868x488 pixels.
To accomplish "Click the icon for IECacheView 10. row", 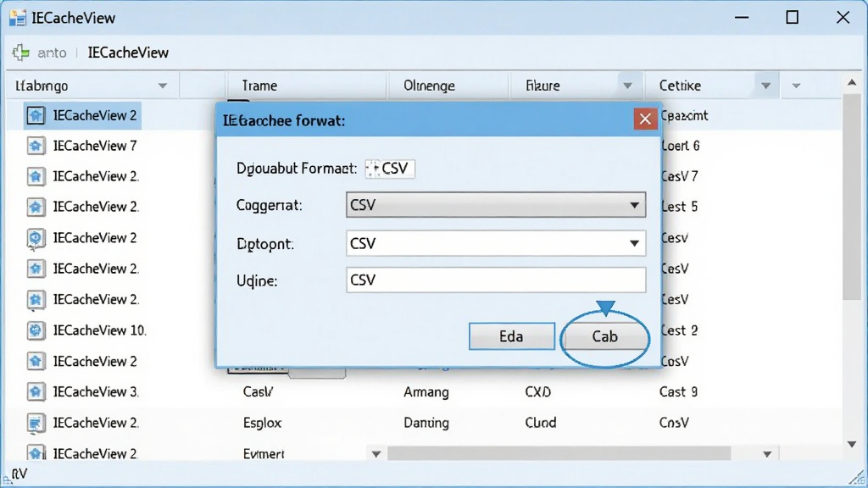I will pos(36,330).
